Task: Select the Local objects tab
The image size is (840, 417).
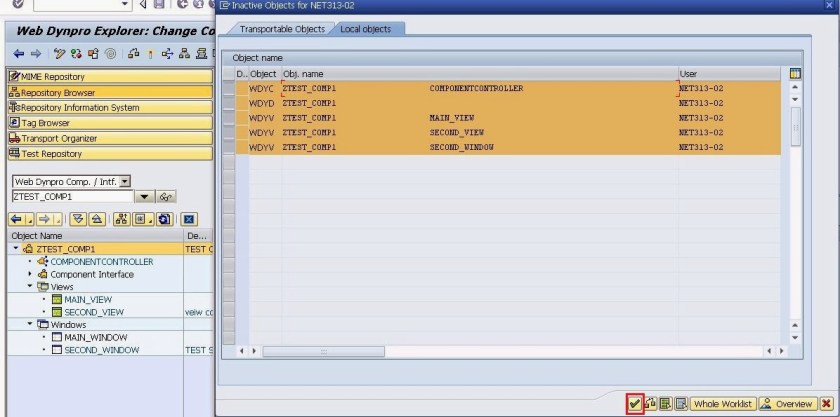Action: click(x=366, y=29)
